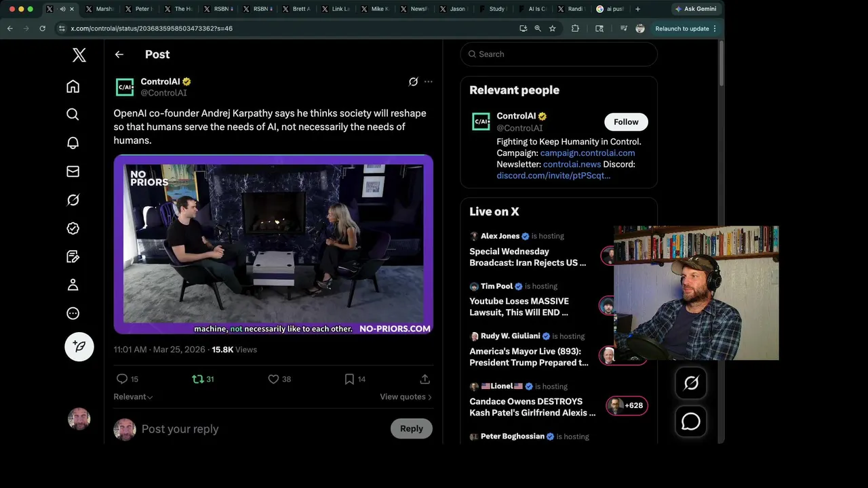The image size is (868, 488).
Task: Open Notifications bell in the sidebar
Action: pos(73,143)
